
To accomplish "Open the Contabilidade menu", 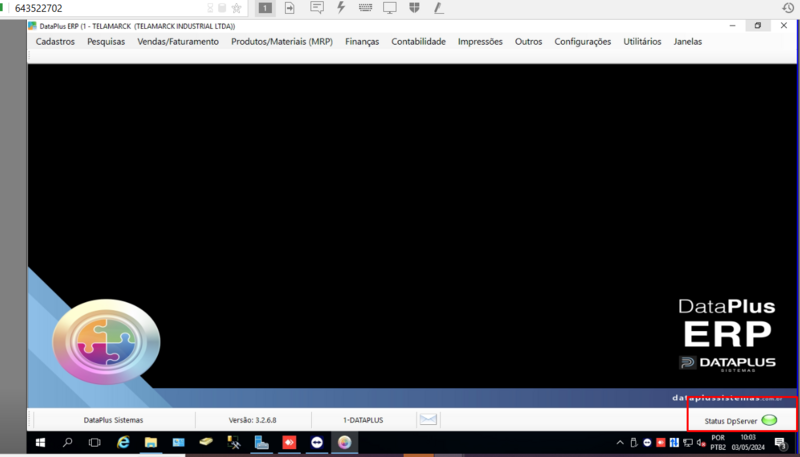I will point(418,42).
